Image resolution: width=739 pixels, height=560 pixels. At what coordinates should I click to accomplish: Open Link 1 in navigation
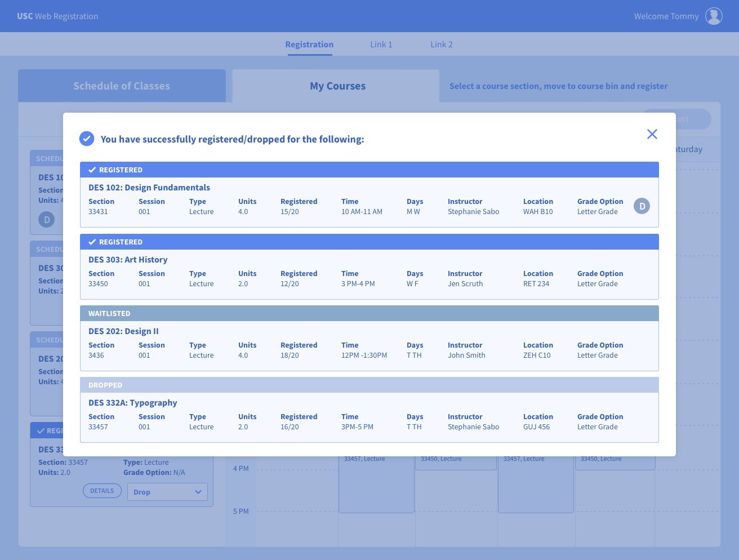381,45
